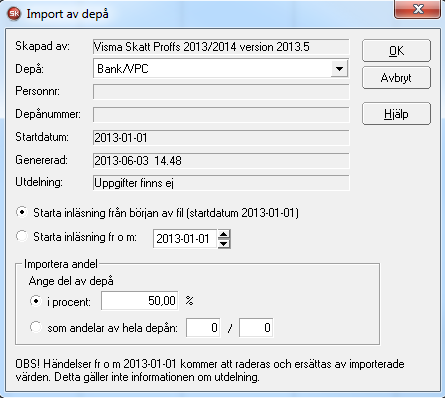
Task: Expand the Depå dropdown arrow
Action: click(x=339, y=69)
